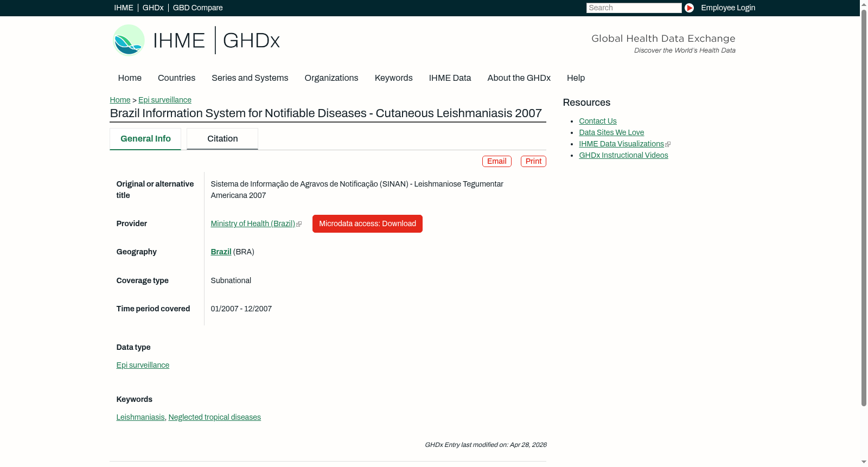Open the Countries menu item
The height and width of the screenshot is (467, 868).
176,78
